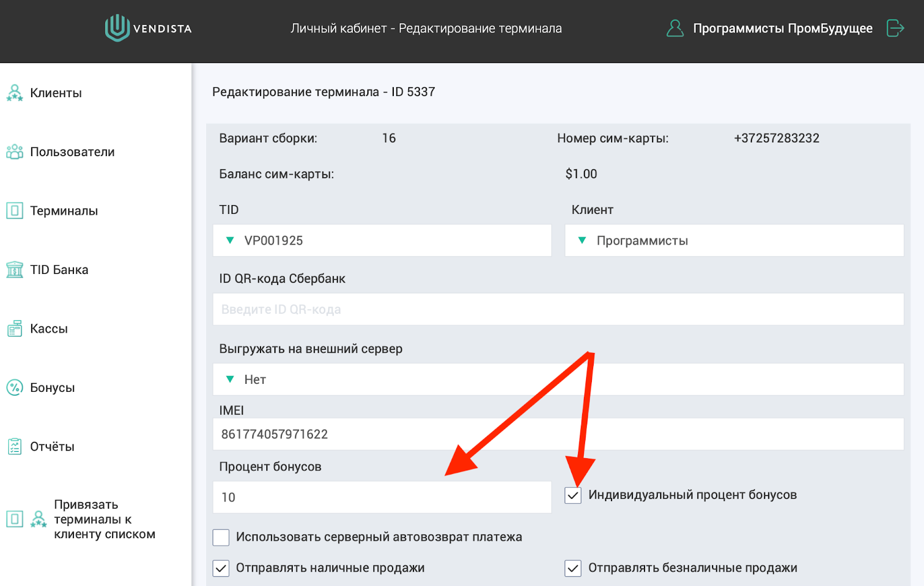
Task: Click the TID Банка bank icon
Action: pyautogui.click(x=14, y=269)
